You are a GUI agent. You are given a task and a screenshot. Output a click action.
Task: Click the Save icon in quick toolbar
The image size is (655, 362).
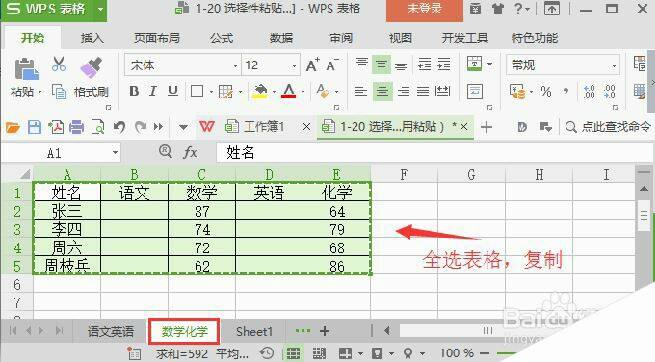click(34, 127)
